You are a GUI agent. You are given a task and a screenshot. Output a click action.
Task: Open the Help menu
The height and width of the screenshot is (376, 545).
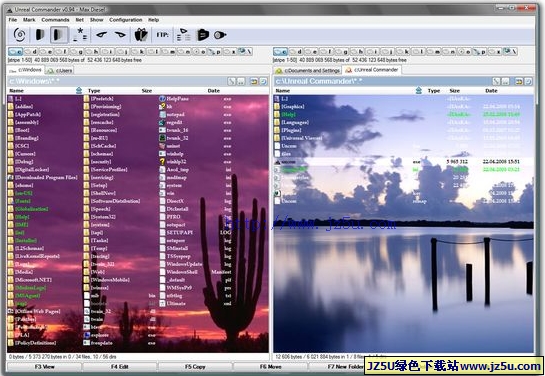coord(154,20)
